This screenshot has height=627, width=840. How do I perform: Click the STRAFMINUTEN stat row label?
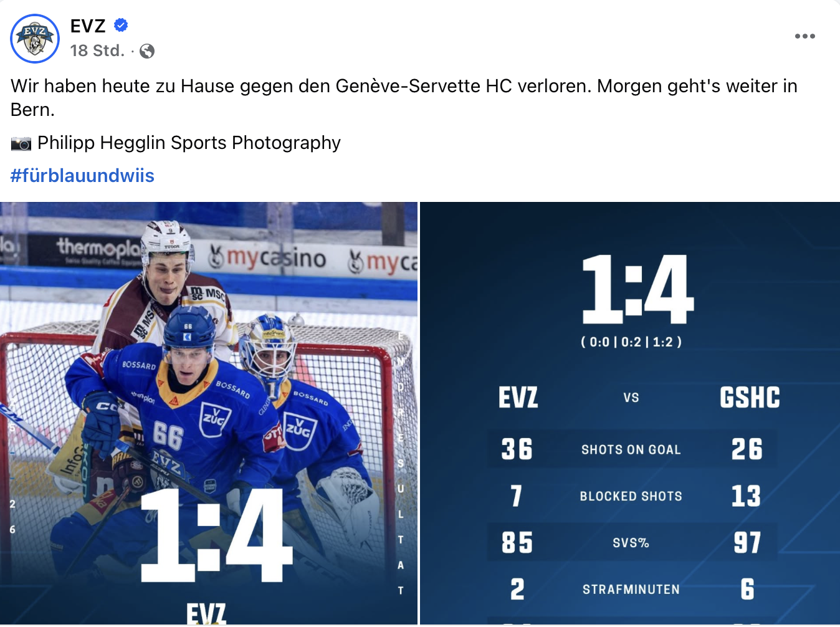(631, 589)
